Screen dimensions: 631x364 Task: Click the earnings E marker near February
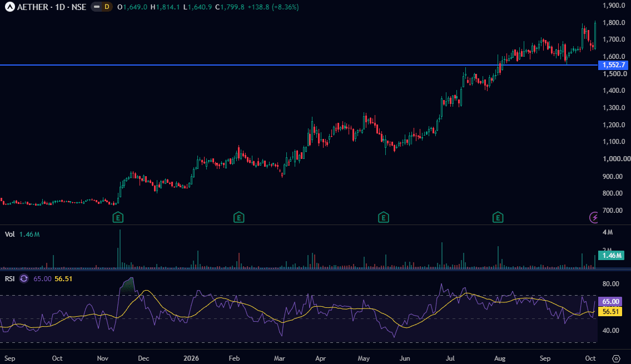239,218
